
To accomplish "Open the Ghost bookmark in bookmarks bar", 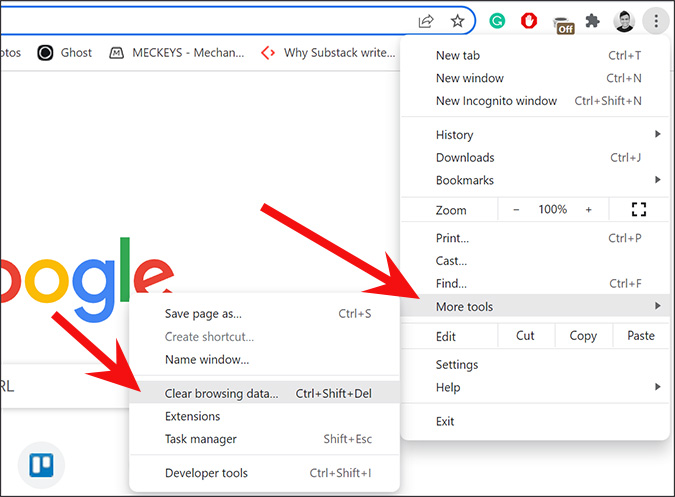I will point(65,52).
